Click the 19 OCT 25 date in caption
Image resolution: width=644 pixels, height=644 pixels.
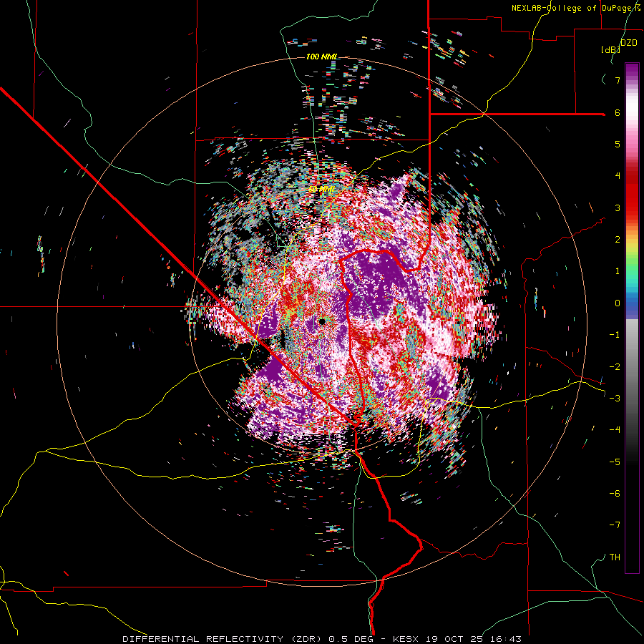pyautogui.click(x=456, y=639)
